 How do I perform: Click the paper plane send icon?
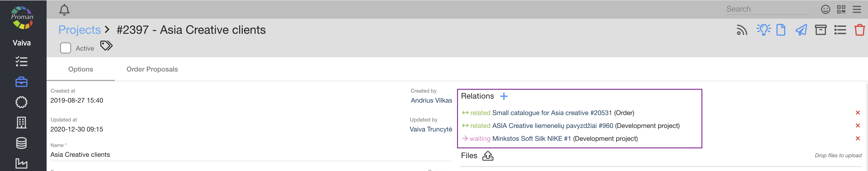[x=801, y=30]
